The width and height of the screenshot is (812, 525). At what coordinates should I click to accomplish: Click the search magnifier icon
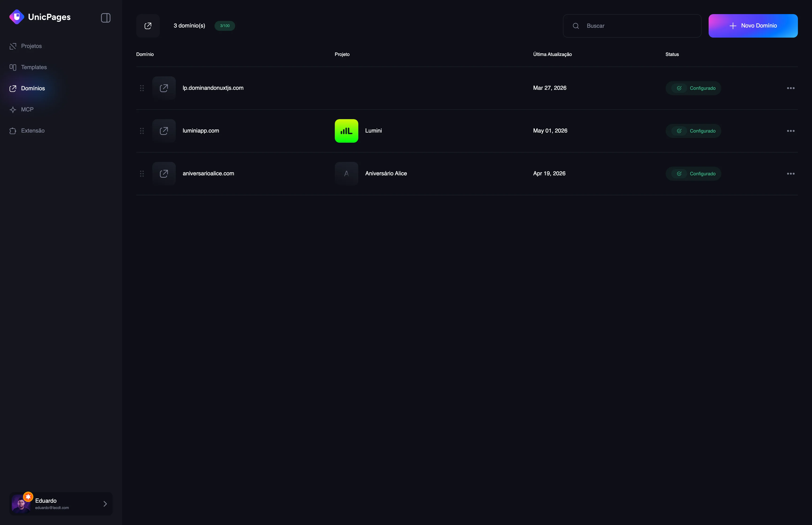tap(576, 26)
